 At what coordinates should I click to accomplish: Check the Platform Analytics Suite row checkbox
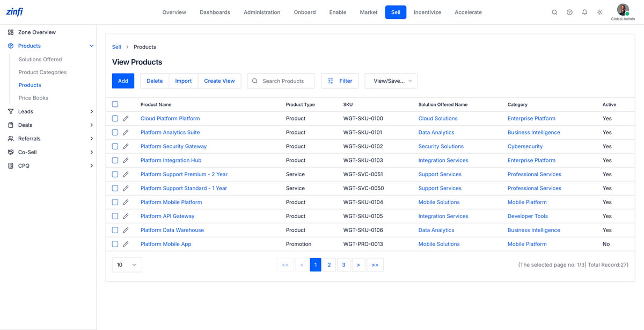tap(115, 132)
